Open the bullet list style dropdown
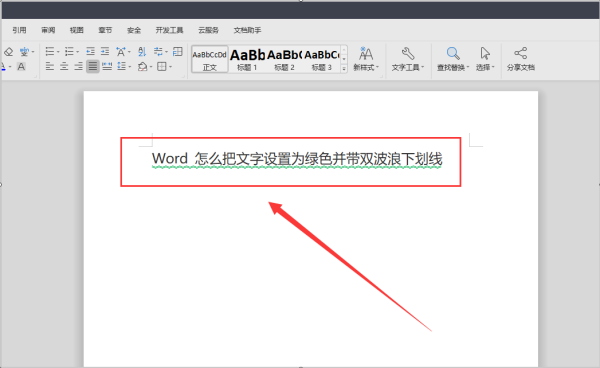The width and height of the screenshot is (600, 368). click(x=58, y=52)
